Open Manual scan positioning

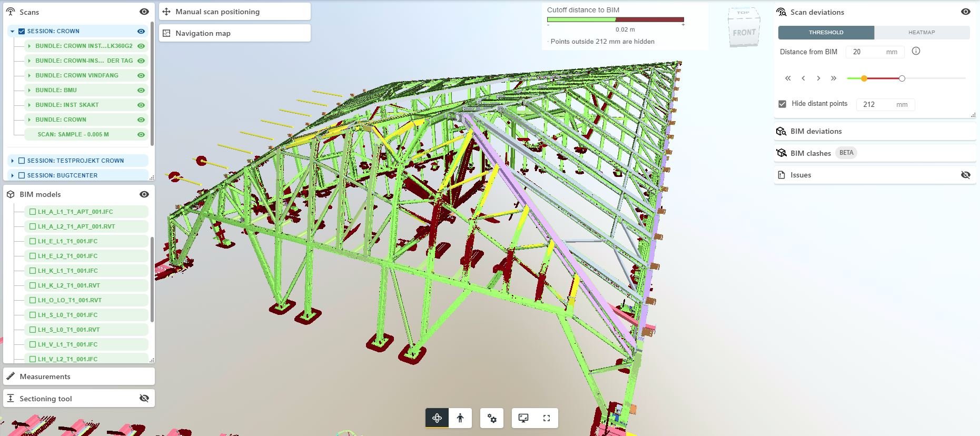235,12
